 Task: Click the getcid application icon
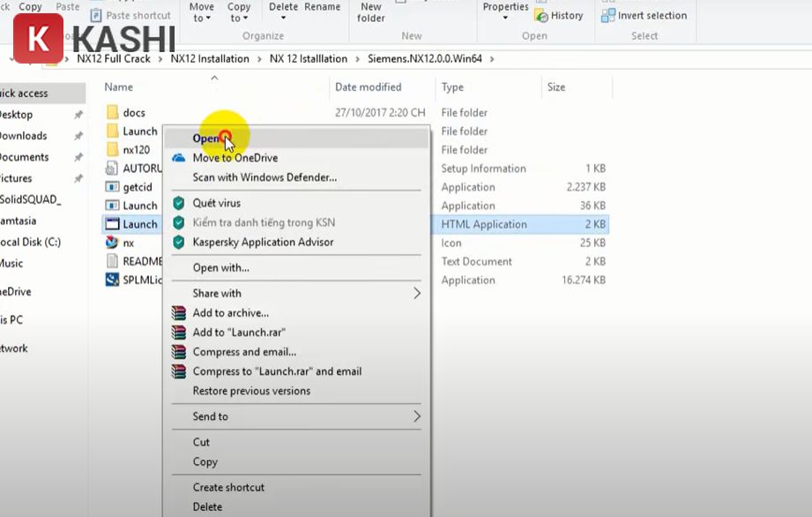click(x=112, y=187)
